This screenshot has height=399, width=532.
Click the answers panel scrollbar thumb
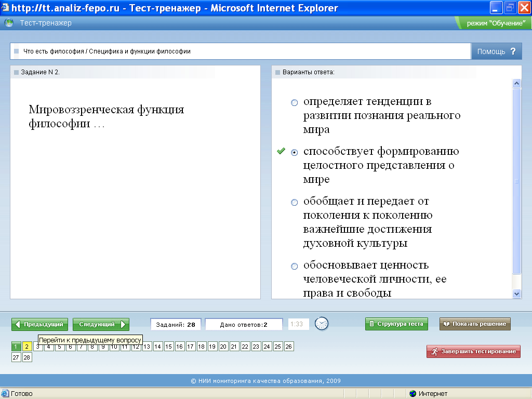coord(516,181)
